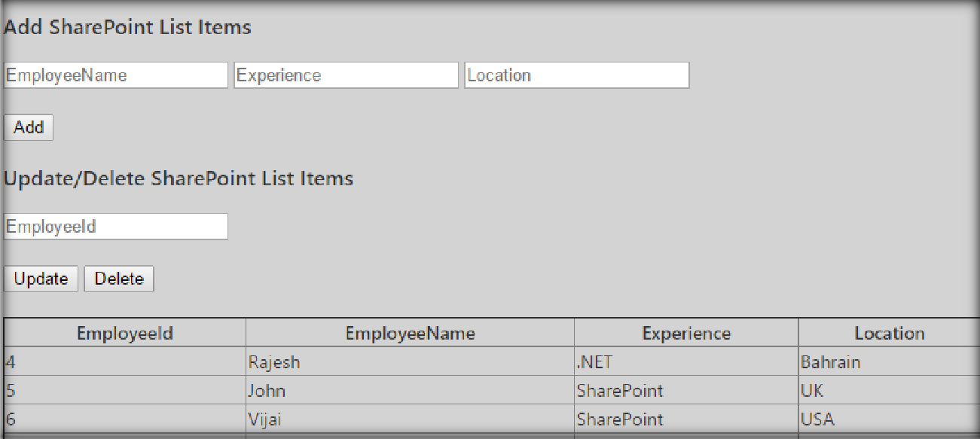Select the Location column header

(889, 334)
